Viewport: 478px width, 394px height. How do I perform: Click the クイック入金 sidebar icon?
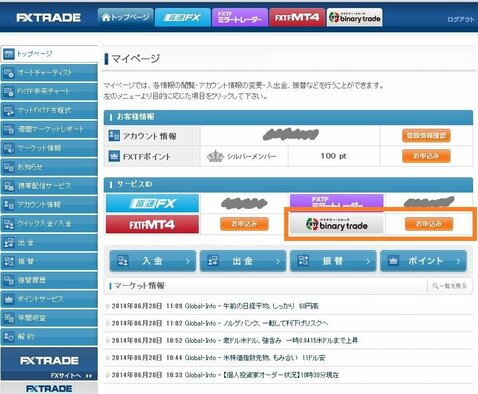click(9, 223)
